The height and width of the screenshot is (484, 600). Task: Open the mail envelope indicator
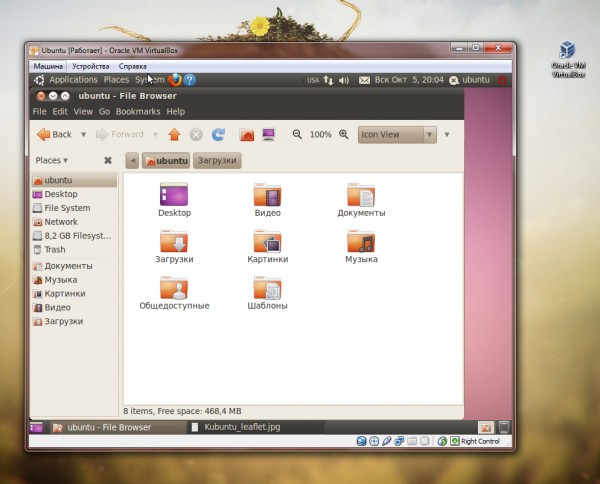click(364, 80)
